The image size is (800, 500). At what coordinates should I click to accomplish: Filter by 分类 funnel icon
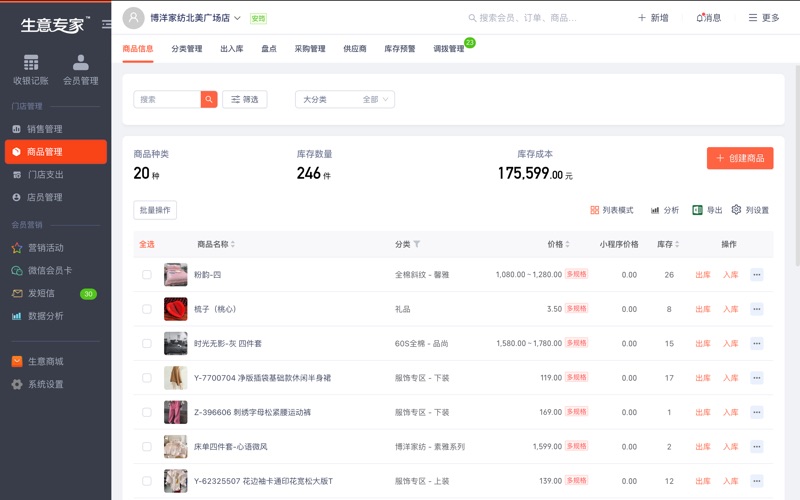tap(417, 244)
